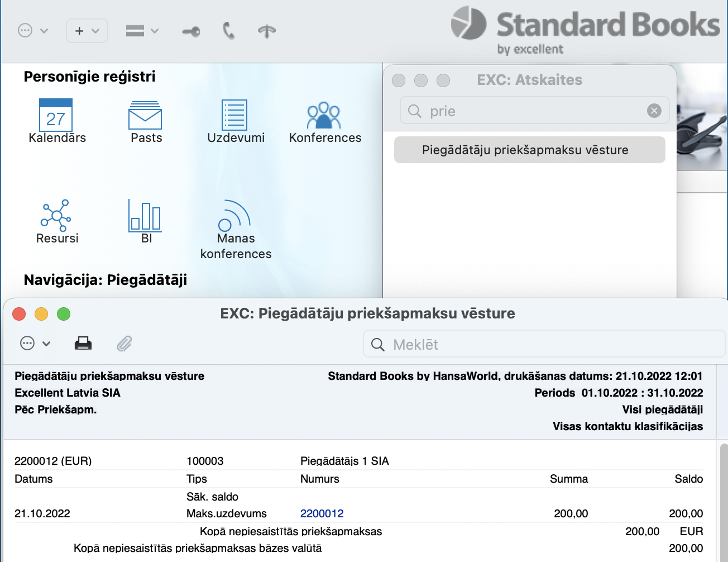Click the key icon in top toolbar

pyautogui.click(x=191, y=31)
